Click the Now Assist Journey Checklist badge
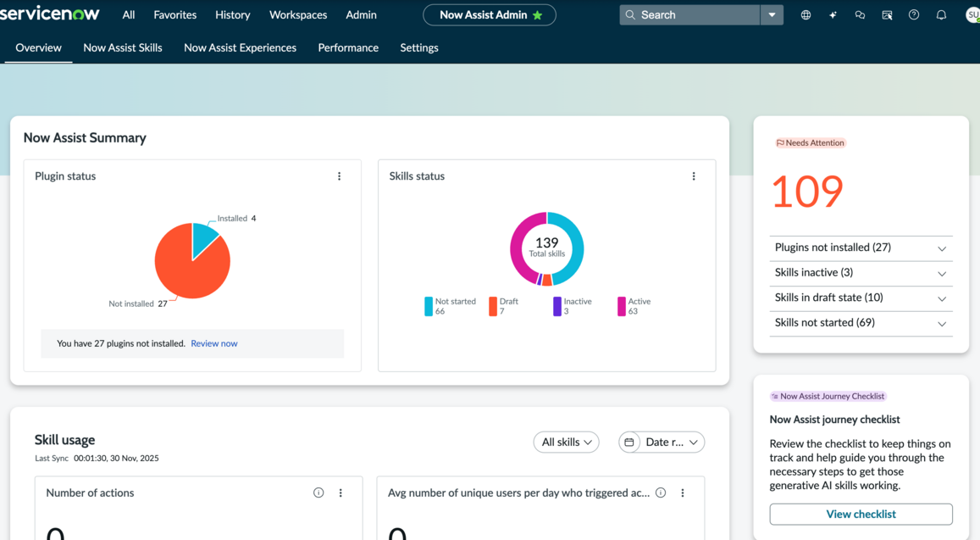The width and height of the screenshot is (980, 540). click(x=828, y=396)
